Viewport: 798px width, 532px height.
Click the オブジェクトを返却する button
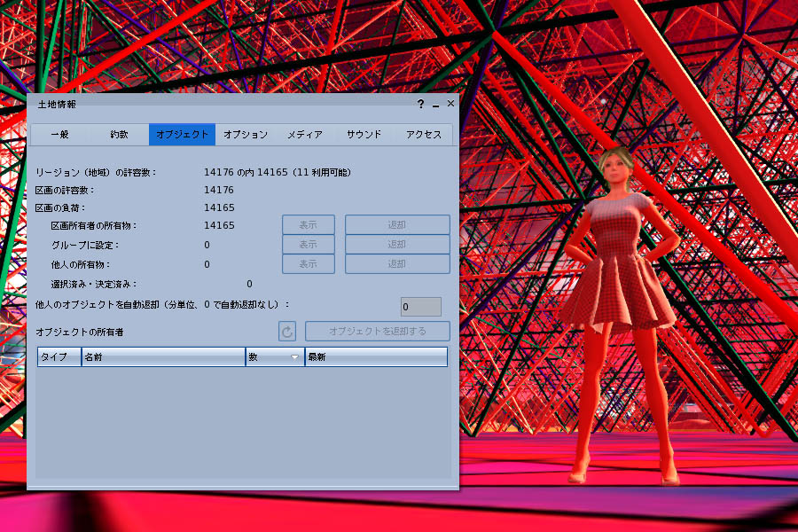[378, 332]
